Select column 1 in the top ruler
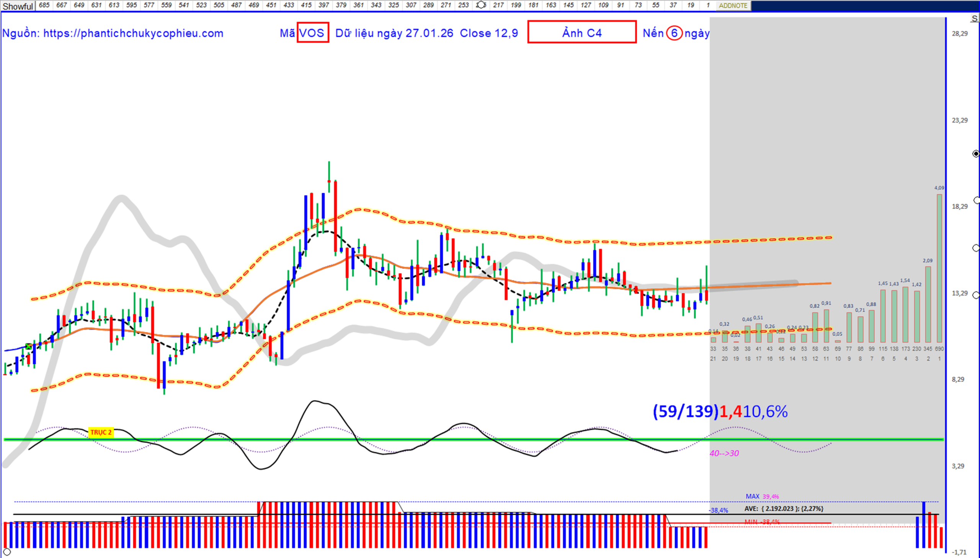This screenshot has height=558, width=980. point(707,5)
